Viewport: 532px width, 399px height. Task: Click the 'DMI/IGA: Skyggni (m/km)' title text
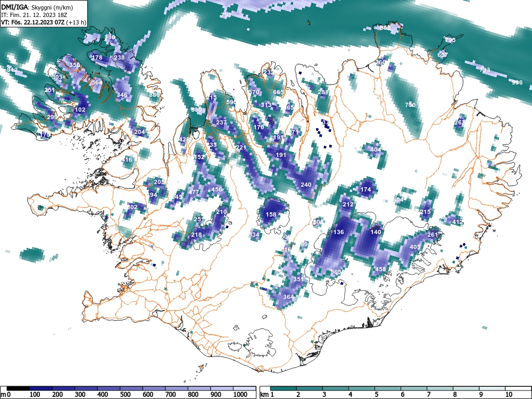coord(37,7)
